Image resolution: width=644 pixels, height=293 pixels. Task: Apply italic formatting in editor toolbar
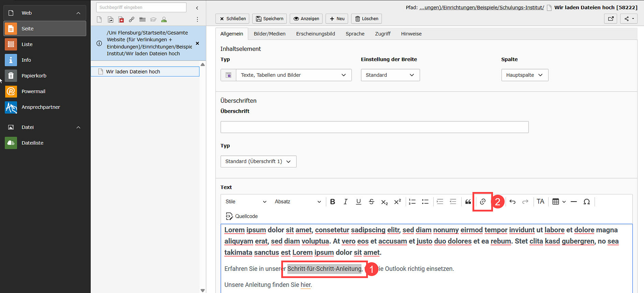point(345,202)
